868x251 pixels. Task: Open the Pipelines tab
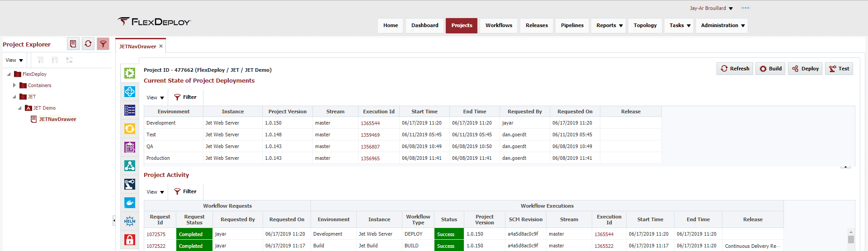[572, 25]
